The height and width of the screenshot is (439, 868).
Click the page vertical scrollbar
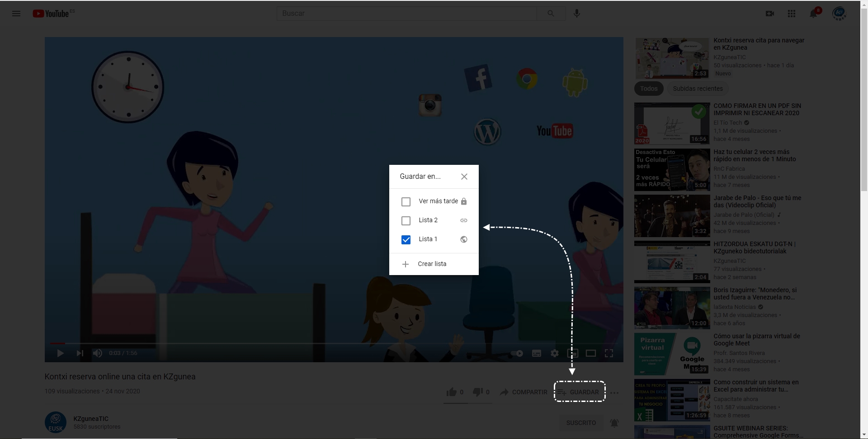coord(864,99)
